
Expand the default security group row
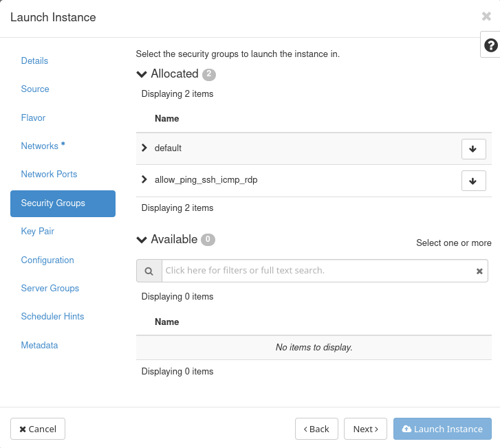tap(144, 148)
